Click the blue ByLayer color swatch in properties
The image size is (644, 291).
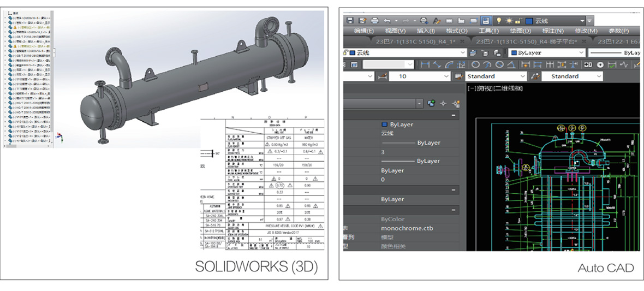(x=384, y=124)
